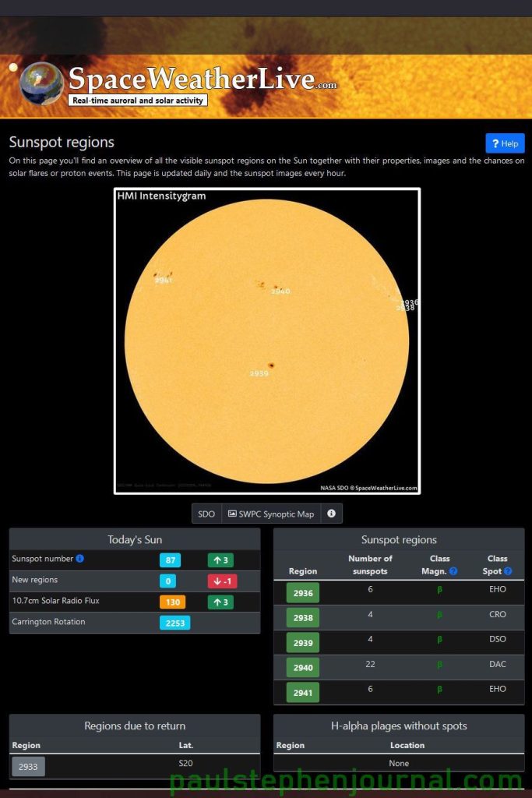Click the green up 3 radio flux badge
532x798 pixels.
point(220,602)
